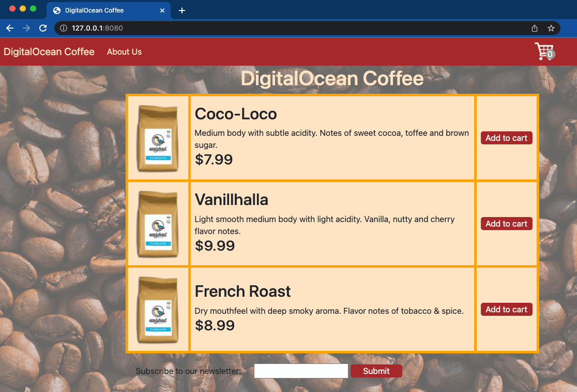The width and height of the screenshot is (577, 392).
Task: Click the Vanillhalla coffee bag image
Action: pos(158,224)
